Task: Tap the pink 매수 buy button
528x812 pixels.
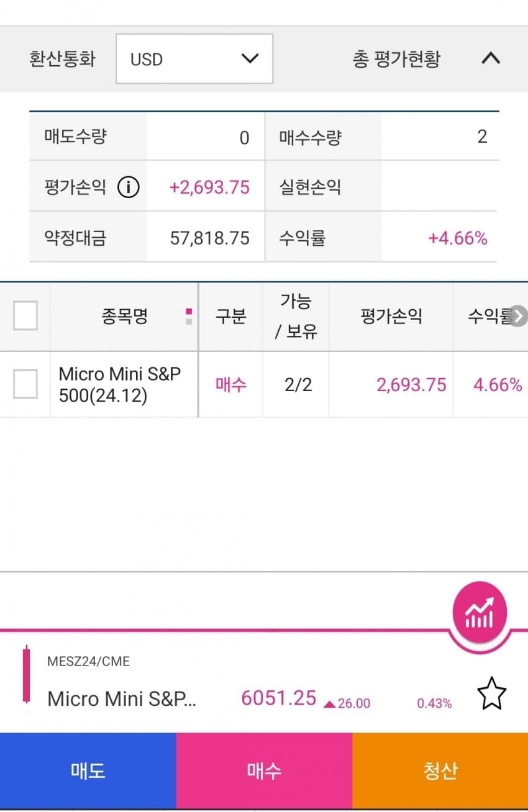Action: point(264,770)
